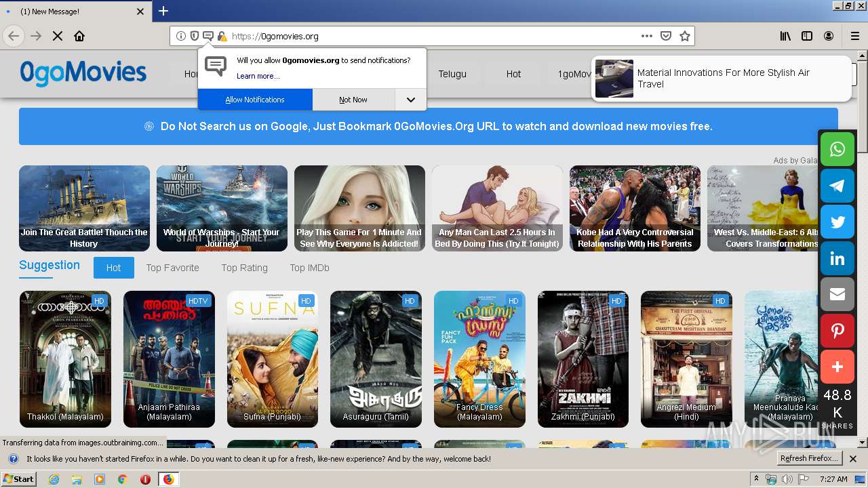Open site information icon in address bar
This screenshot has height=488, width=868.
181,36
